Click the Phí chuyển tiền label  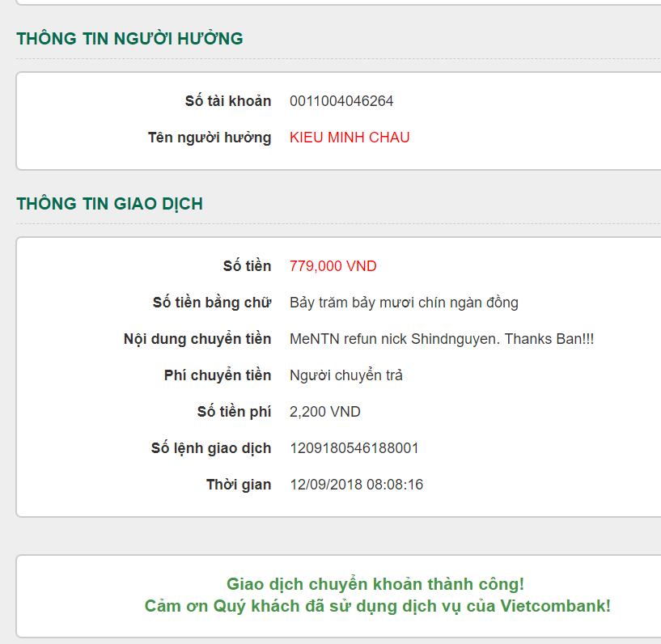[x=217, y=375]
